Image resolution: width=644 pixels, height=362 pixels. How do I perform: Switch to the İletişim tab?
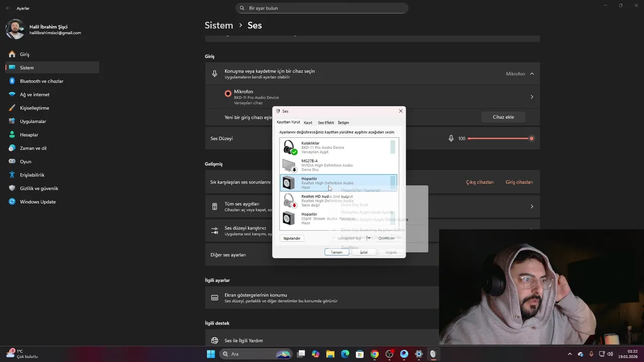(343, 123)
